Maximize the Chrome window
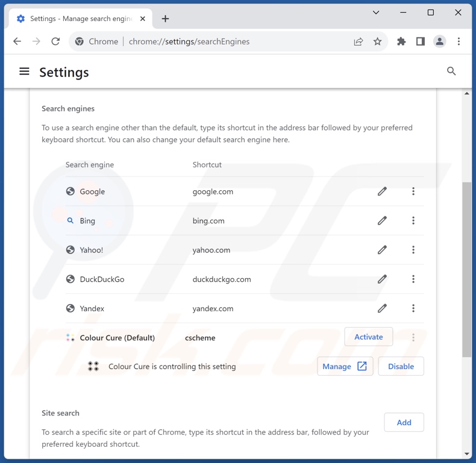 point(430,13)
